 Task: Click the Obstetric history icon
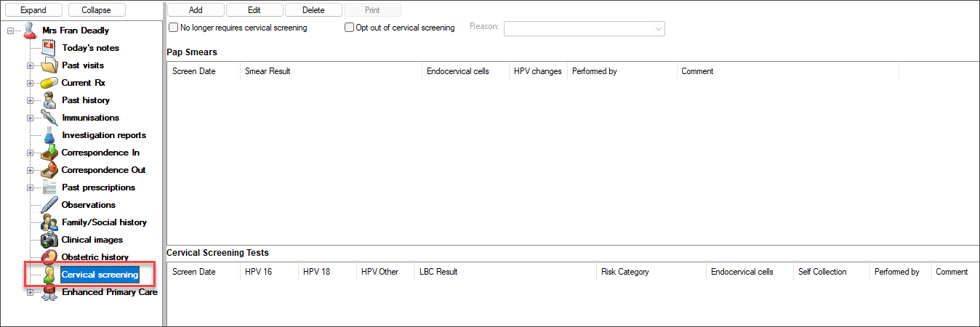(49, 257)
